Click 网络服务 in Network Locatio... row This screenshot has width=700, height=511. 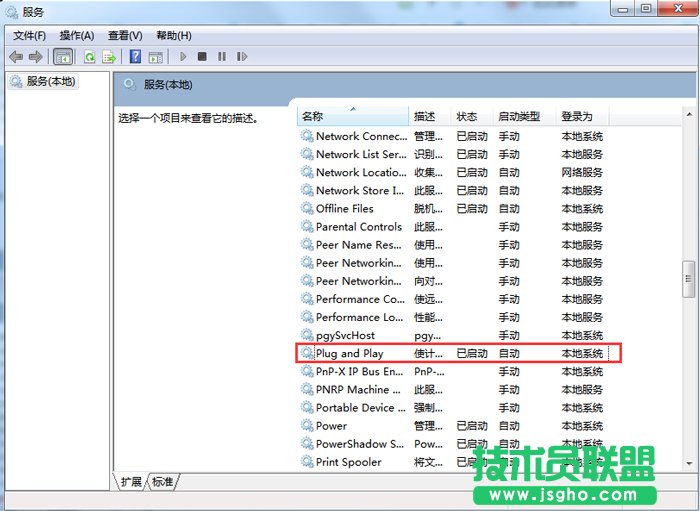point(582,172)
